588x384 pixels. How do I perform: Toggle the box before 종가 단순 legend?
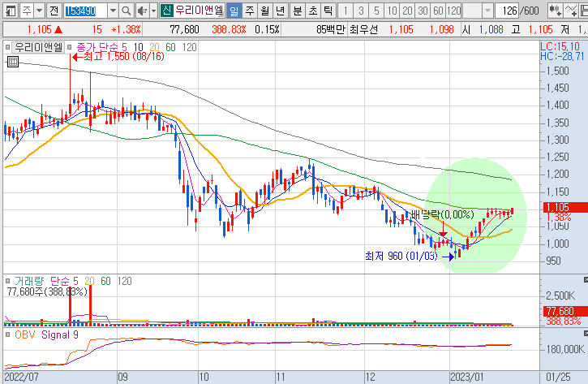pyautogui.click(x=70, y=47)
